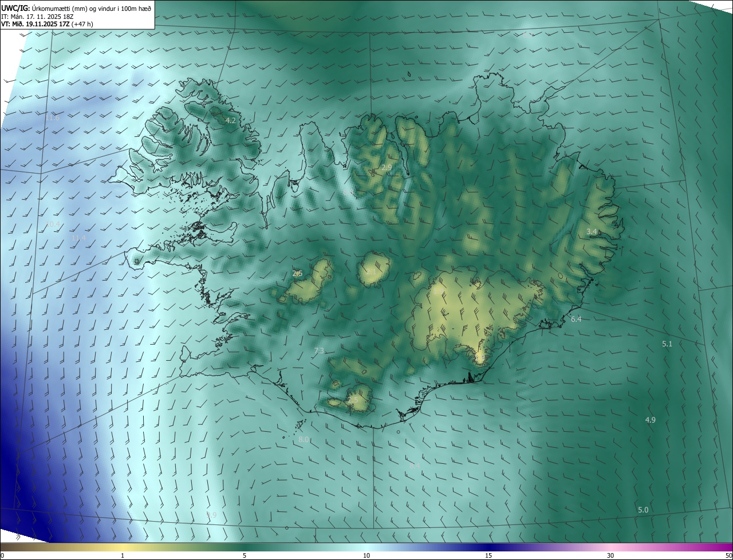Click the 7.3 value in southwest Iceland
Image resolution: width=733 pixels, height=560 pixels.
click(319, 350)
